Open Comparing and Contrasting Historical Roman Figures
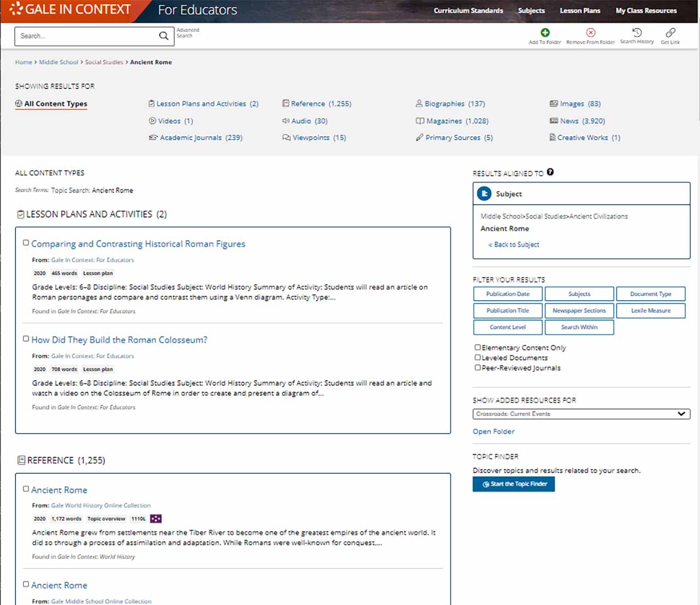Viewport: 700px width, 605px height. (138, 244)
